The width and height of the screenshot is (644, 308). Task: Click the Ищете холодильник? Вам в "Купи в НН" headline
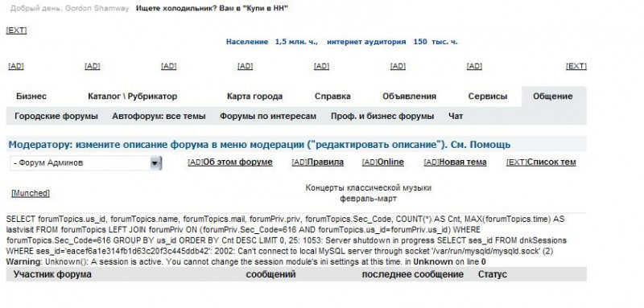pos(212,8)
